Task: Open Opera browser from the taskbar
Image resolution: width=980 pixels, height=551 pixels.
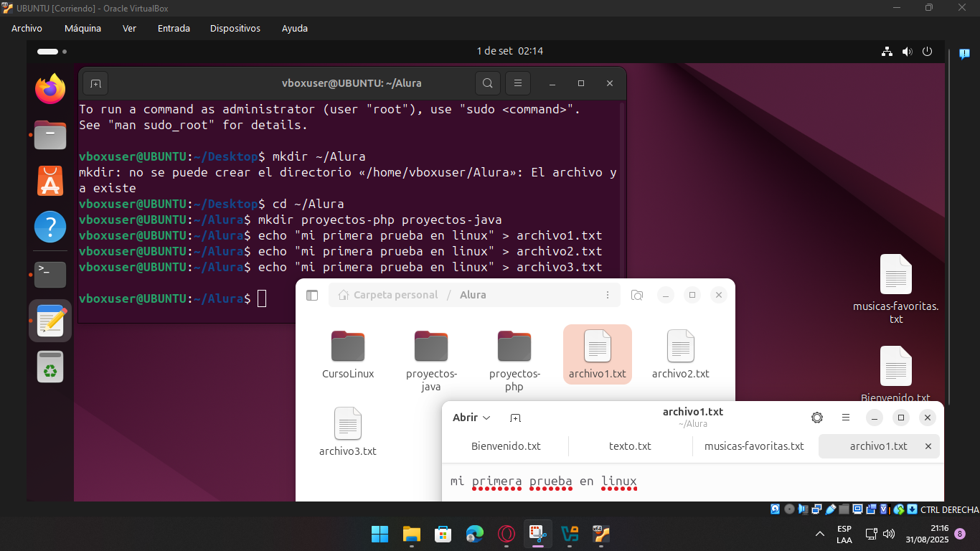Action: [507, 534]
